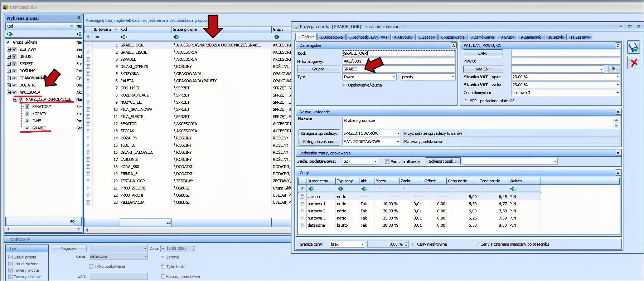The width and height of the screenshot is (644, 281).
Task: Cancel editing with the red X icon
Action: 633,63
